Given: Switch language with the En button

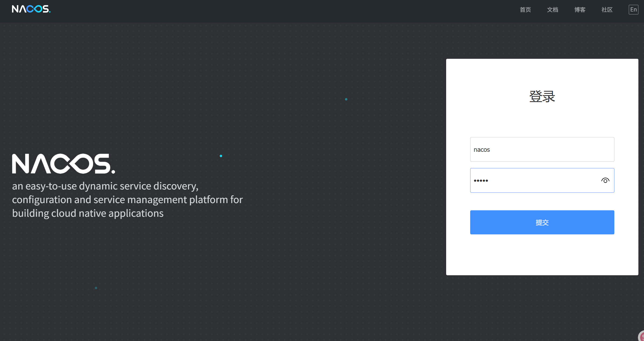Looking at the screenshot, I should pyautogui.click(x=633, y=10).
